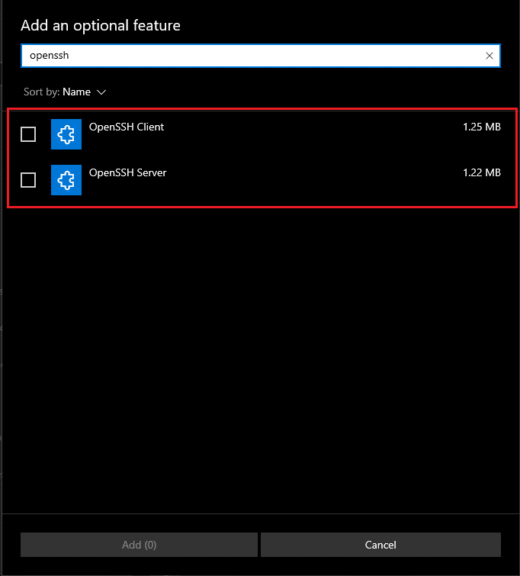Check the OpenSSH Client checkbox
This screenshot has height=576, width=520.
coord(28,134)
